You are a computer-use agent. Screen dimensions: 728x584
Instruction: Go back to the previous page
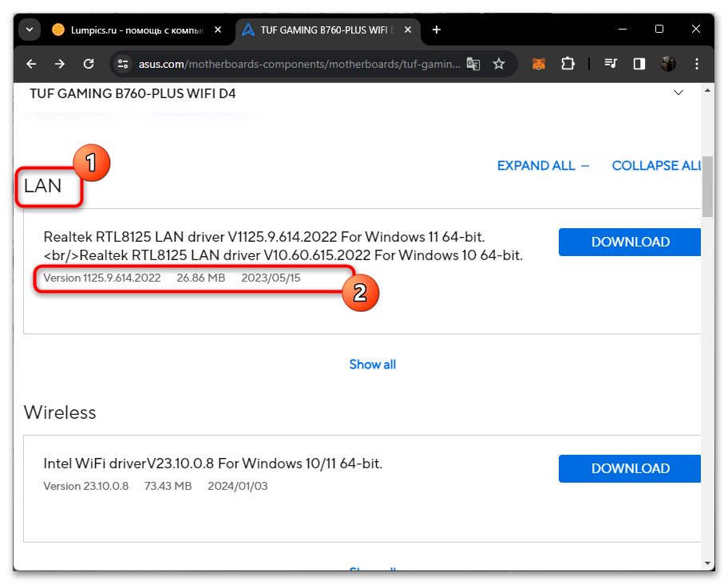click(31, 64)
